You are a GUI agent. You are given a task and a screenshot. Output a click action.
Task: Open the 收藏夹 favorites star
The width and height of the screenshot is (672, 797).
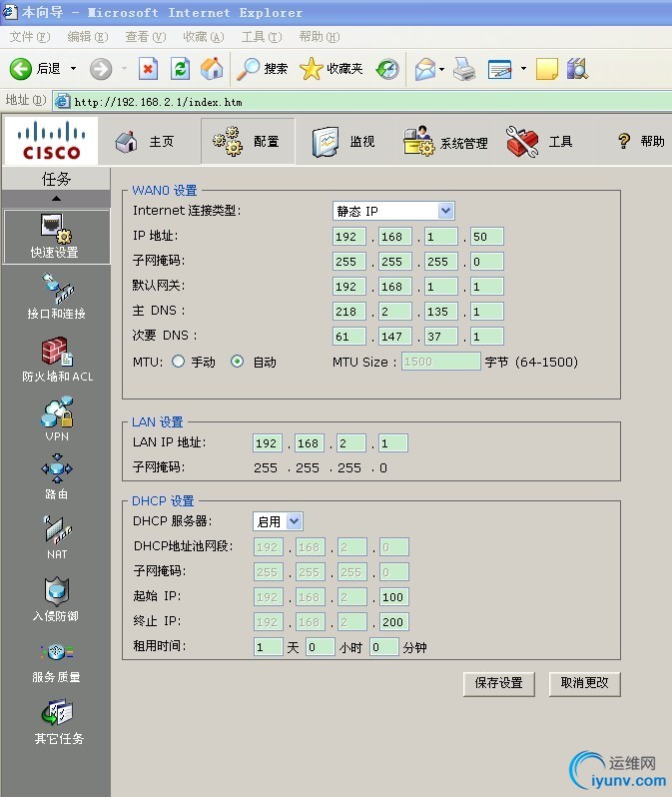tap(312, 69)
